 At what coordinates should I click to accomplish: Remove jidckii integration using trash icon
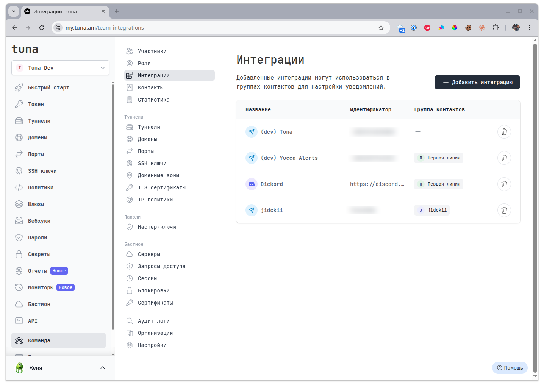(504, 210)
